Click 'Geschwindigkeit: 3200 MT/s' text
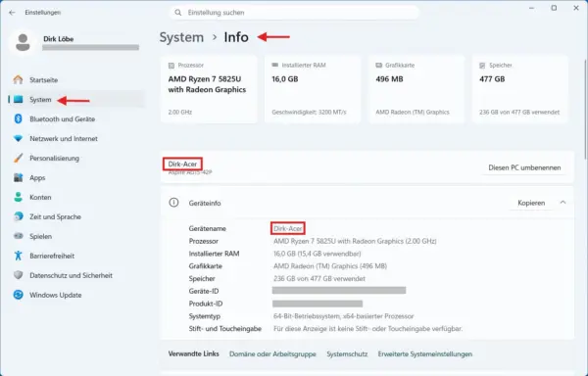The image size is (588, 376). click(x=309, y=112)
